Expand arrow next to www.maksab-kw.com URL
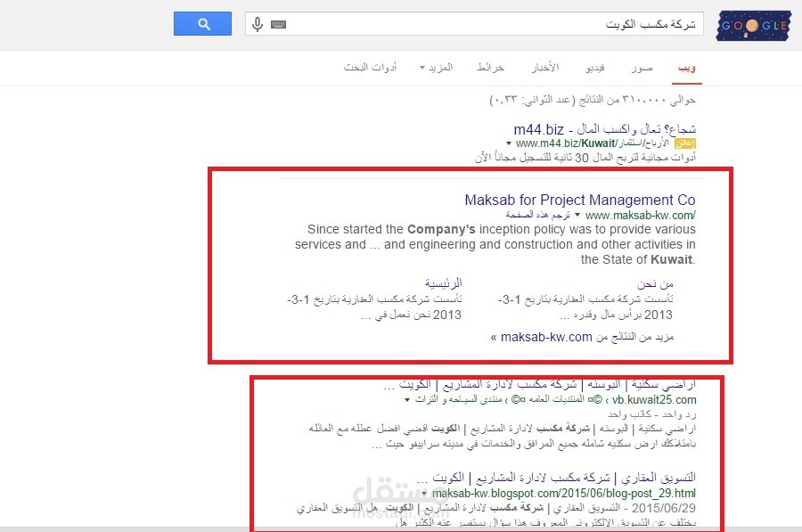The width and height of the screenshot is (802, 532). click(577, 215)
